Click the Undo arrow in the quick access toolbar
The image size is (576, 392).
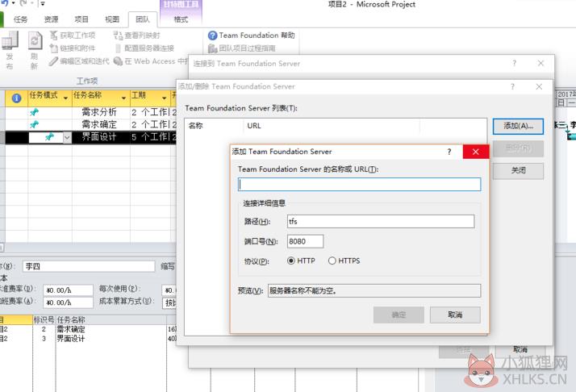5,3
